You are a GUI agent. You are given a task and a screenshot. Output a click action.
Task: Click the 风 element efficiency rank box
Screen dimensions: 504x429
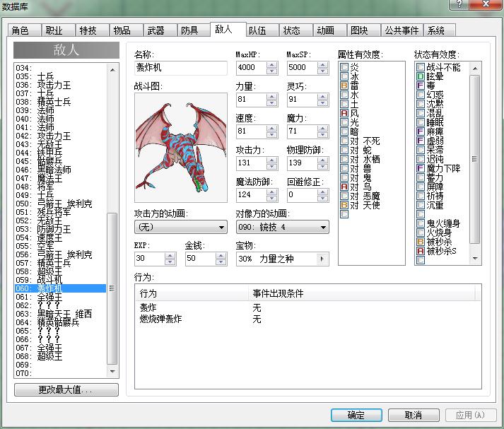tap(344, 113)
